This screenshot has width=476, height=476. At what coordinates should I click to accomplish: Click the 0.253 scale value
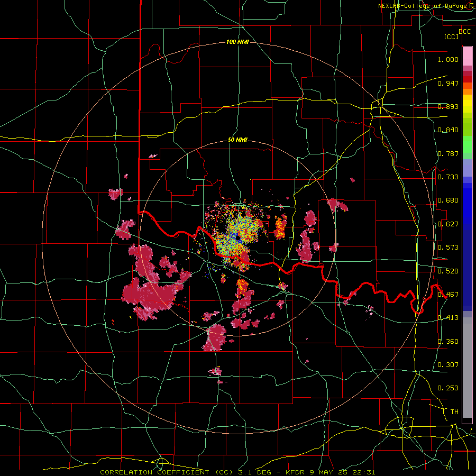[448, 388]
